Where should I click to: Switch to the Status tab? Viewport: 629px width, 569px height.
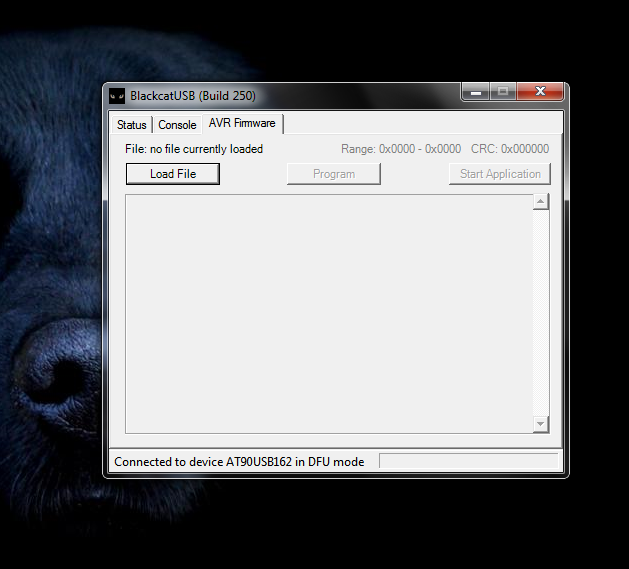(x=131, y=125)
